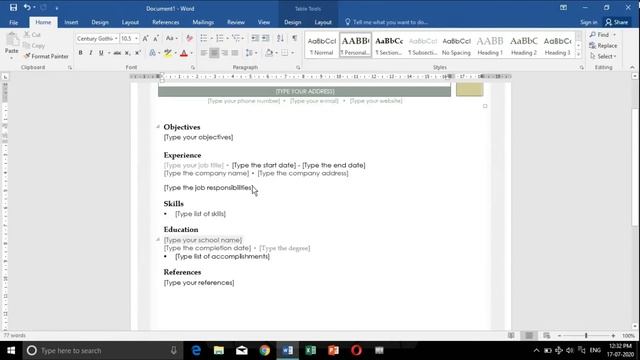
Task: Open the Change Case menu
Action: point(171,38)
